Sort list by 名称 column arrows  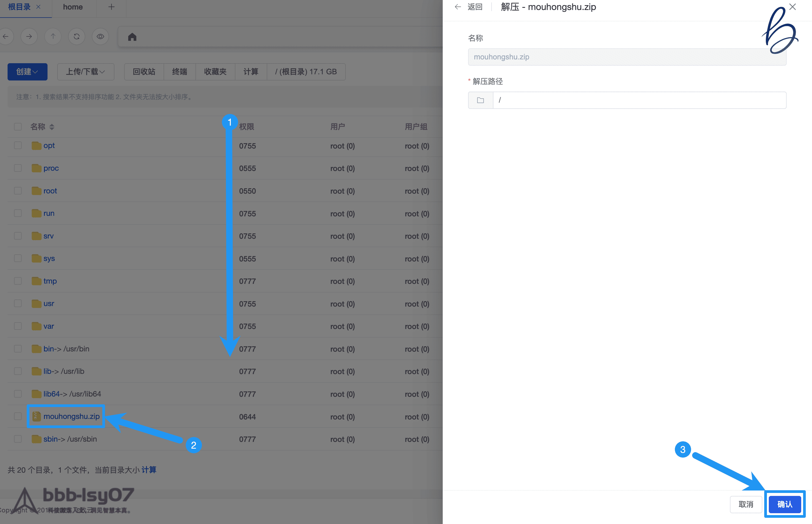pyautogui.click(x=52, y=127)
